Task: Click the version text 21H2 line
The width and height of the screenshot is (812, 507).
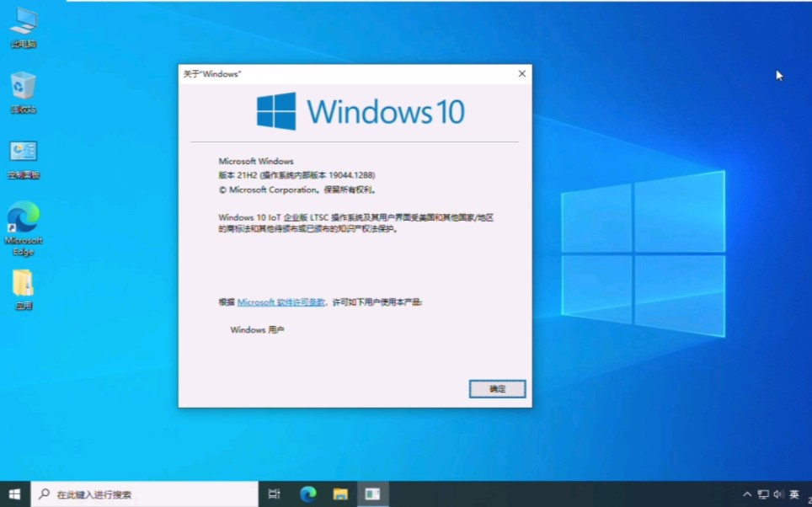Action: coord(296,175)
